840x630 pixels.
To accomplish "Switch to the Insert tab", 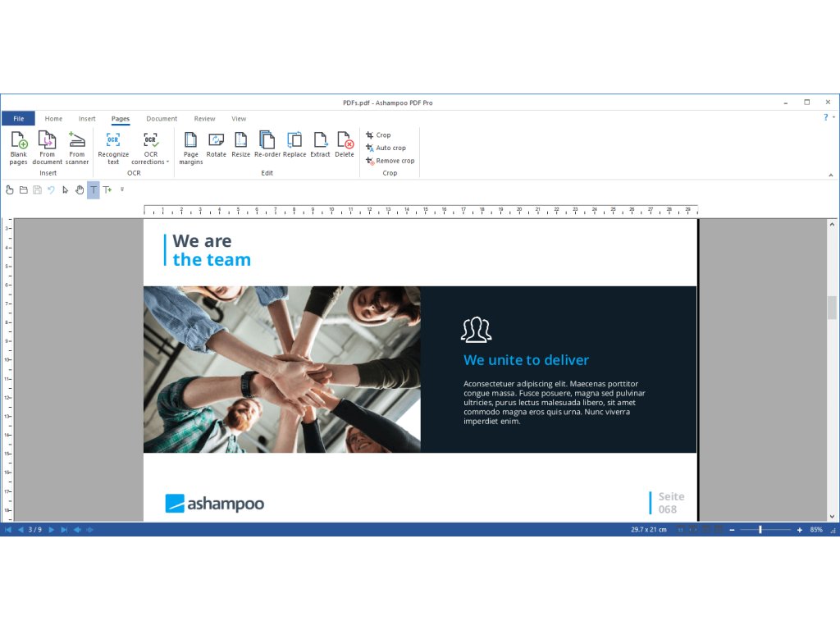I will (87, 118).
